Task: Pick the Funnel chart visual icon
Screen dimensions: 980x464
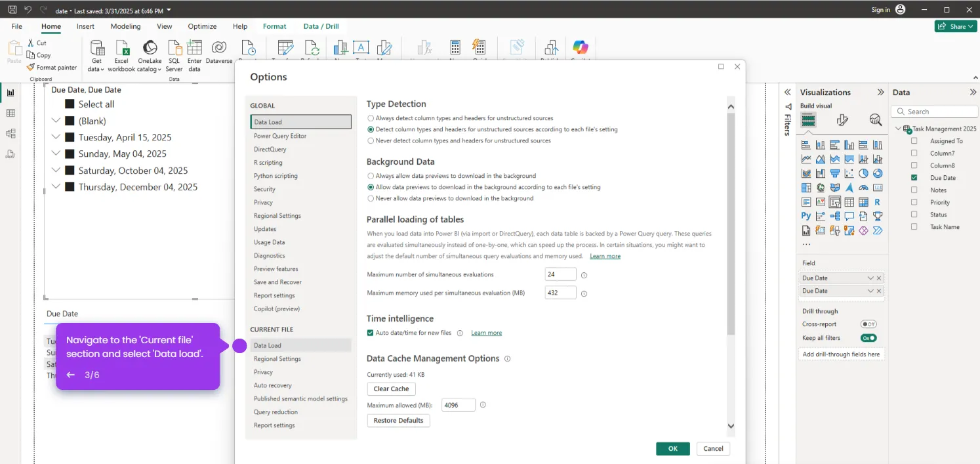Action: pos(835,173)
